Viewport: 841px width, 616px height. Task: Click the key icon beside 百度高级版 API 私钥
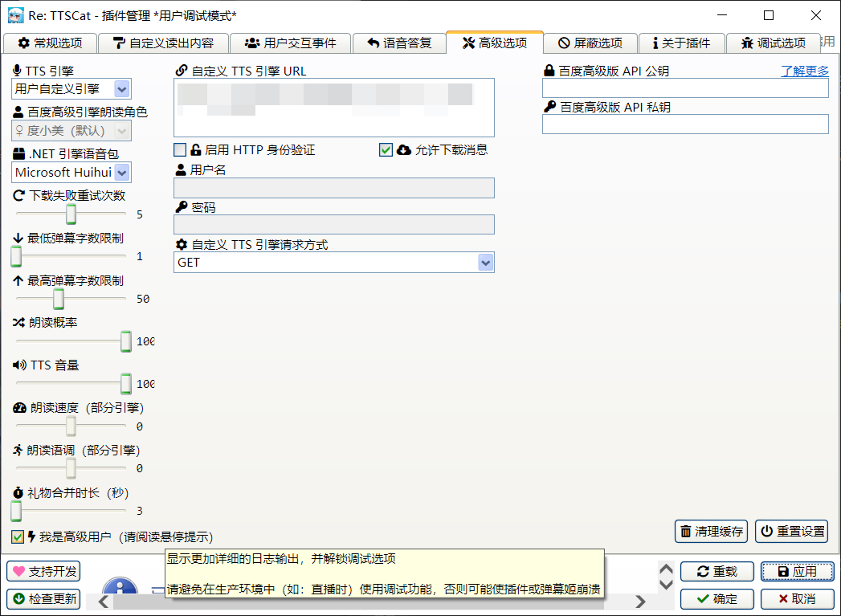click(x=549, y=107)
